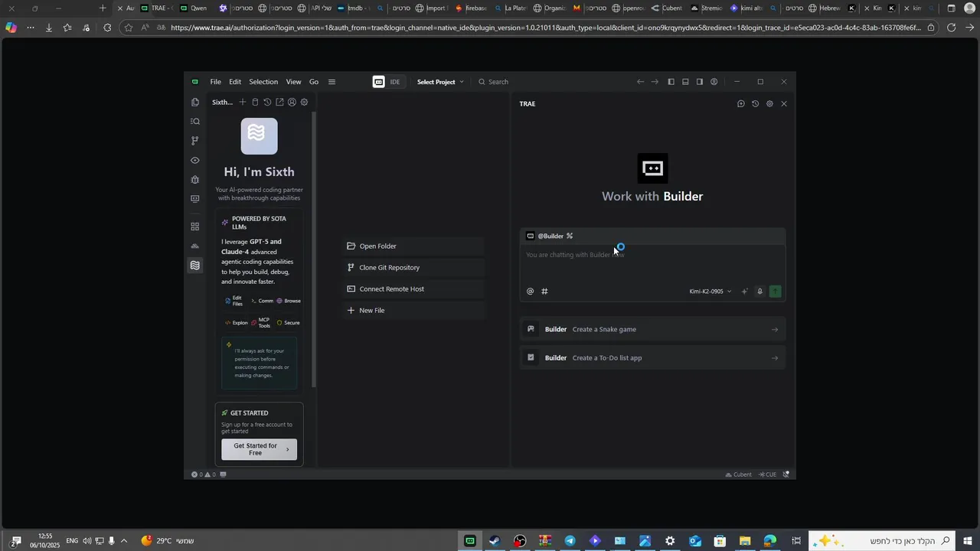Expand the Select Project dropdown

tap(440, 82)
